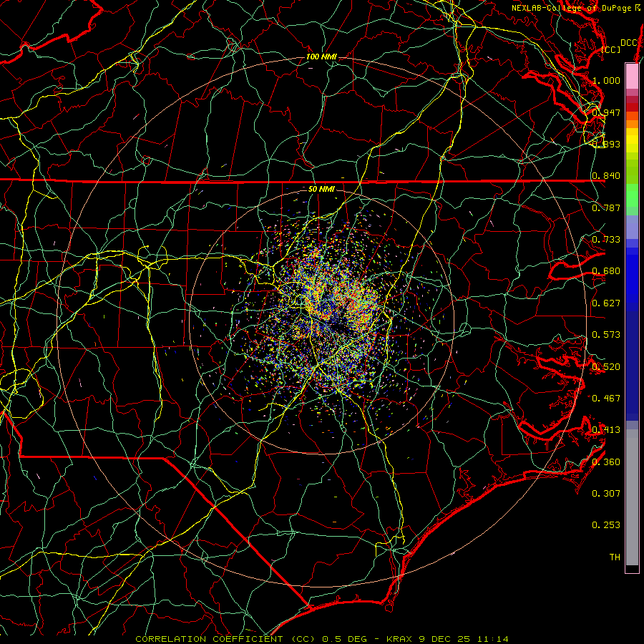Click the 0.520 scale value
The height and width of the screenshot is (644, 644).
[x=607, y=367]
